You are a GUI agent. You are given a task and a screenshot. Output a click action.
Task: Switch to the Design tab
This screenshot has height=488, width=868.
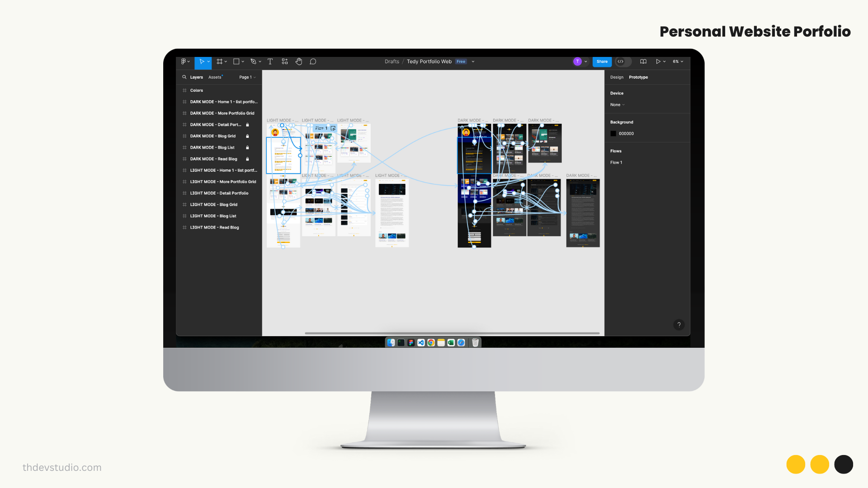(617, 77)
